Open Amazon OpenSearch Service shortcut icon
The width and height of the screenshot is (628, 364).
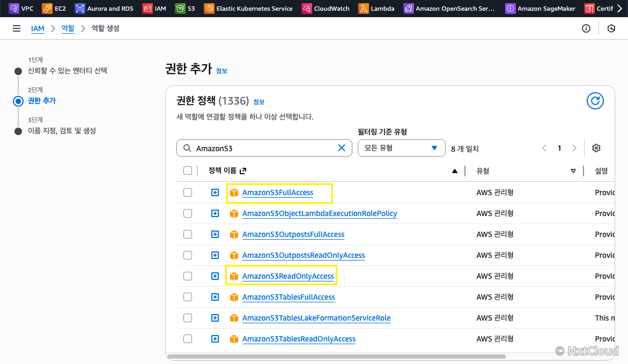(409, 9)
